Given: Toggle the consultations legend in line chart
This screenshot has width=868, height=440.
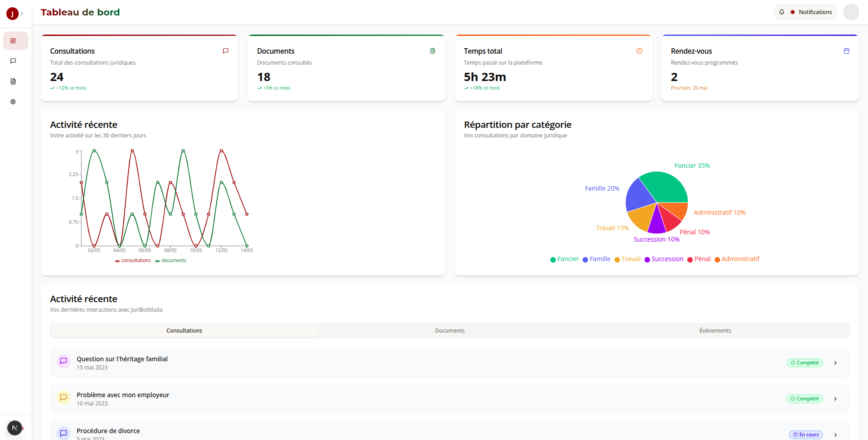Looking at the screenshot, I should pyautogui.click(x=132, y=261).
